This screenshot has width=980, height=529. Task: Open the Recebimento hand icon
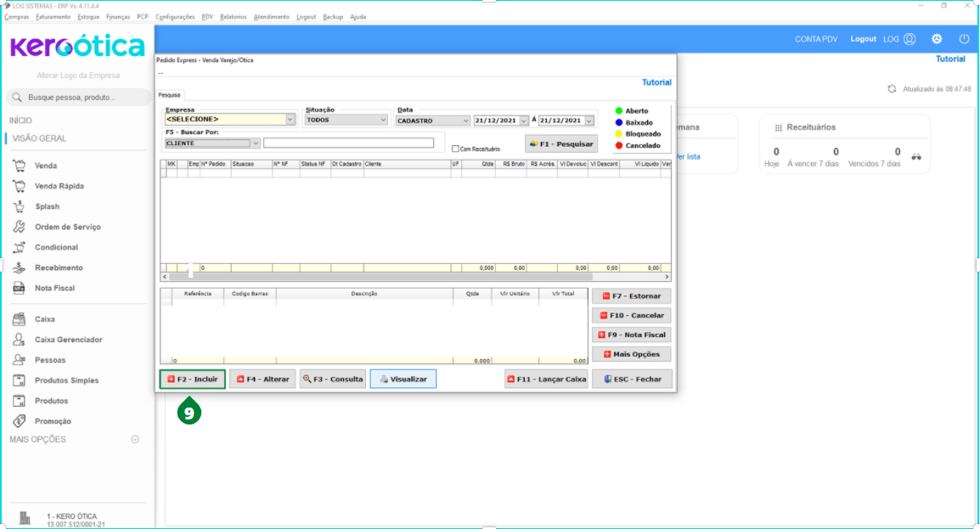coord(20,267)
